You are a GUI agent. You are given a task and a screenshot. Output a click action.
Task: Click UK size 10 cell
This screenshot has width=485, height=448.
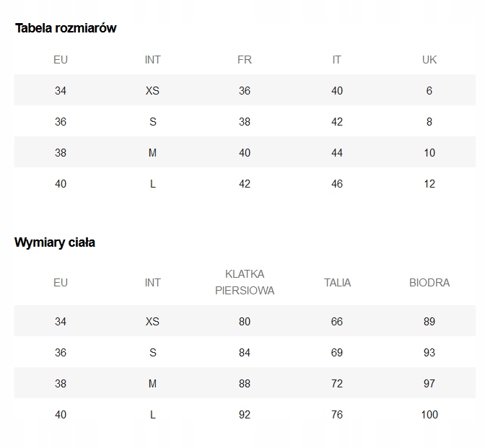(429, 153)
